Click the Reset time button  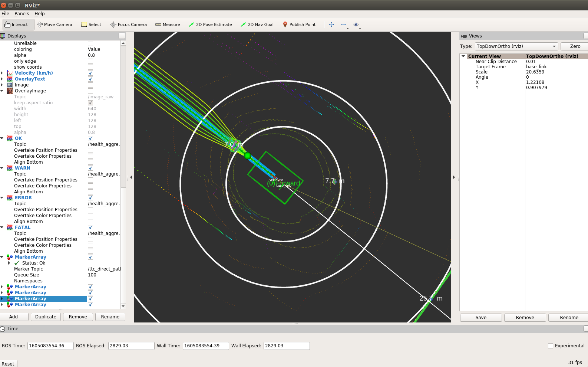(8, 364)
